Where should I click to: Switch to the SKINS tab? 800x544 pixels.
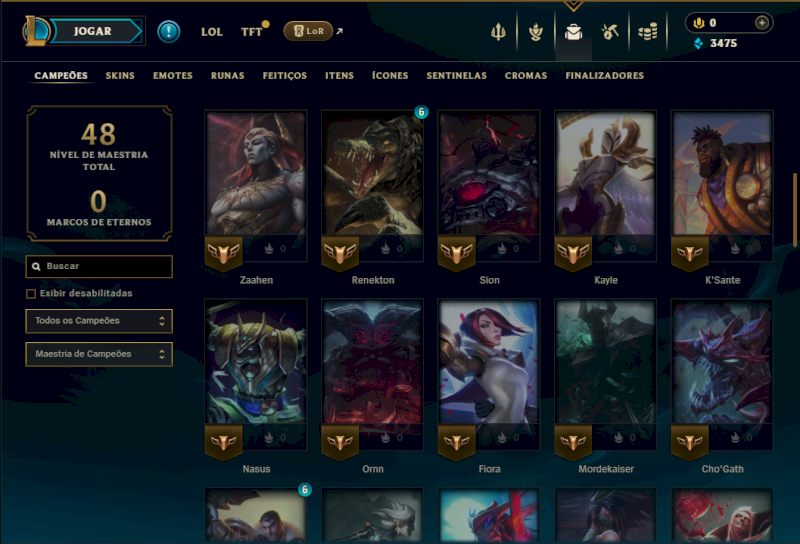click(120, 76)
